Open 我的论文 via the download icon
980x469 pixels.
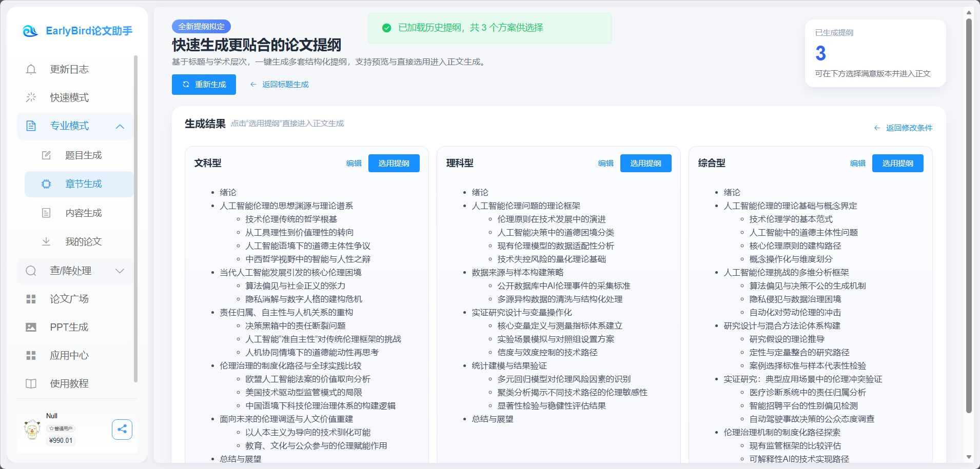(x=46, y=241)
